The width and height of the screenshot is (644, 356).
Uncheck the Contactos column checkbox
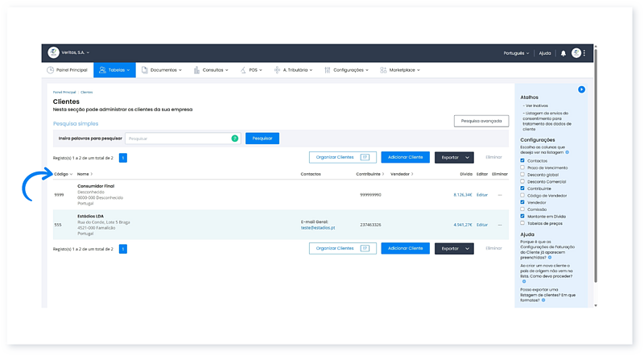522,160
